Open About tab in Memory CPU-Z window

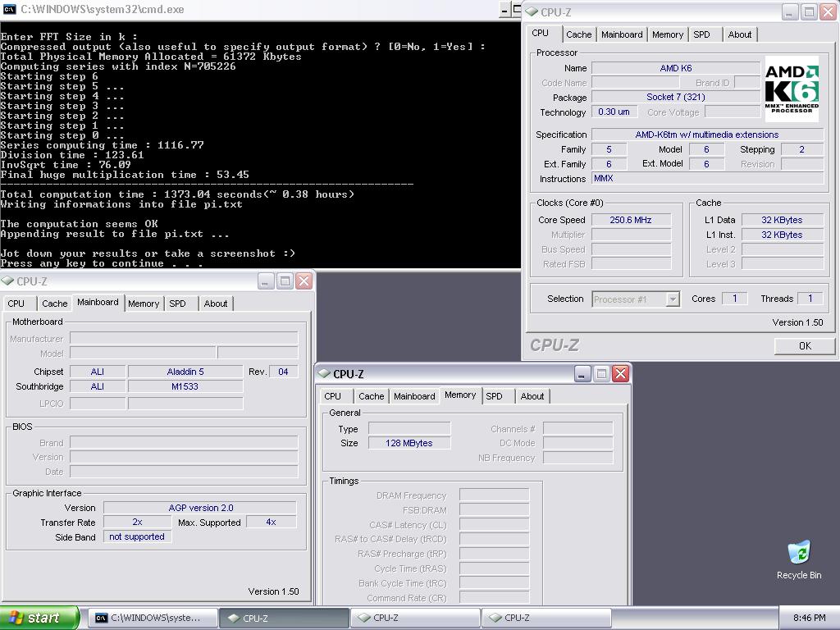(x=532, y=396)
